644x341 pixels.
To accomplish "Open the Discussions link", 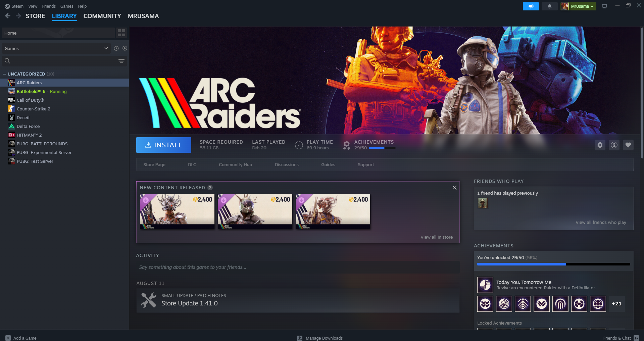I will pyautogui.click(x=287, y=164).
